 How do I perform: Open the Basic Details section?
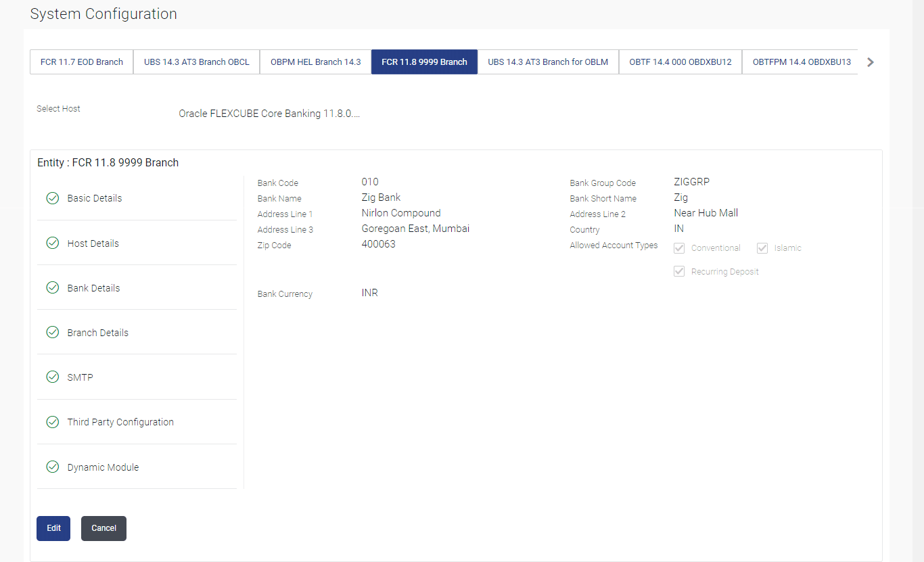click(137, 198)
